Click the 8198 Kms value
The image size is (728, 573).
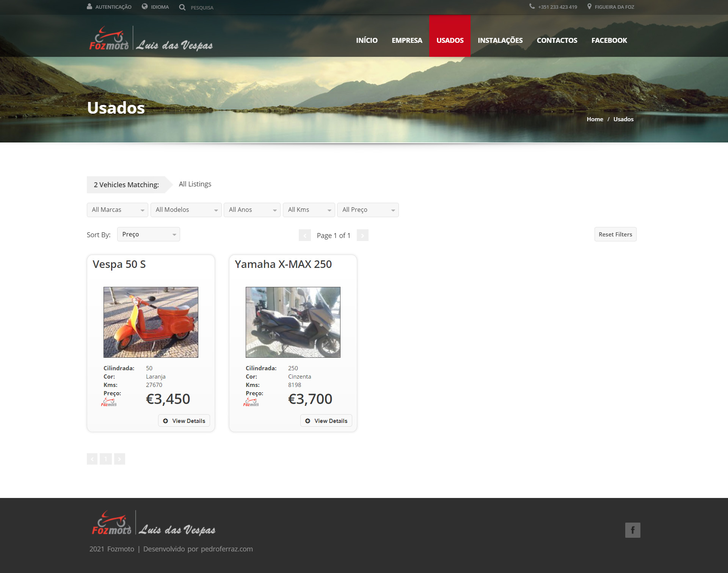pos(295,385)
